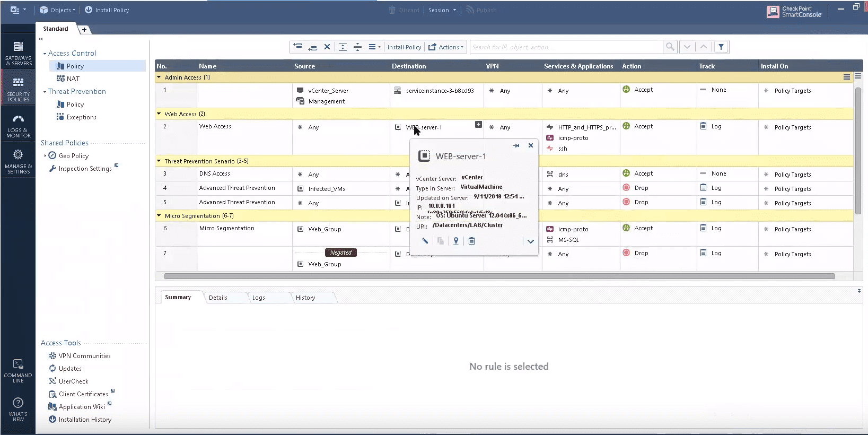Click the Accept action in rule 1
The height and width of the screenshot is (435, 868).
click(x=638, y=90)
